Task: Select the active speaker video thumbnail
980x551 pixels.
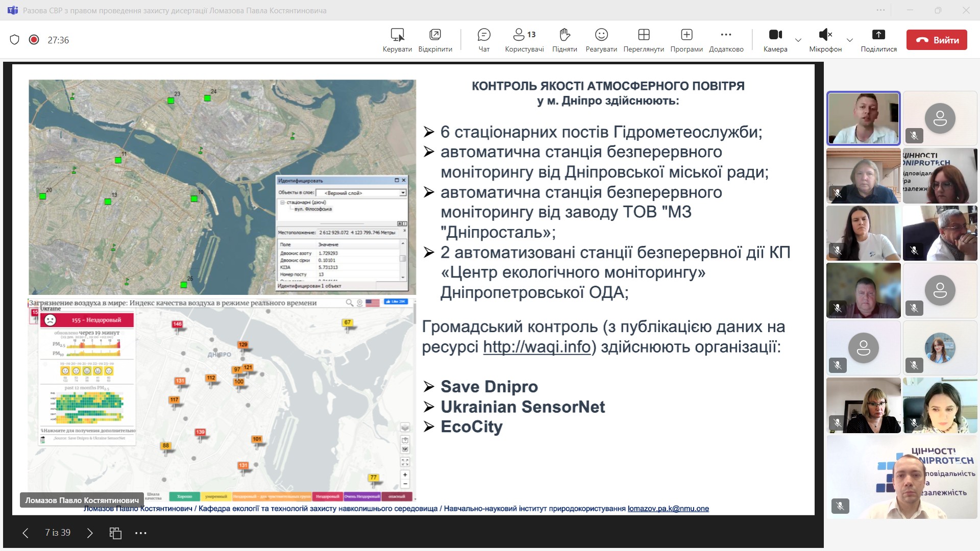Action: point(863,118)
